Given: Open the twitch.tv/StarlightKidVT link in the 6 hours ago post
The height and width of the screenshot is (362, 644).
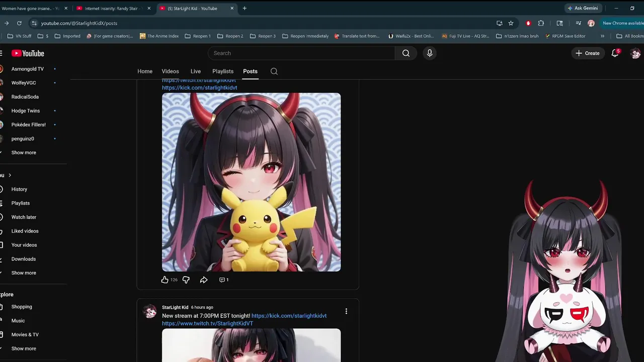Looking at the screenshot, I should pos(207,323).
